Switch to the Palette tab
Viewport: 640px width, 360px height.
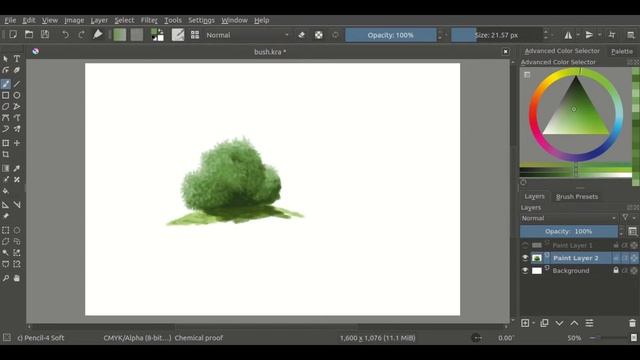coord(622,51)
